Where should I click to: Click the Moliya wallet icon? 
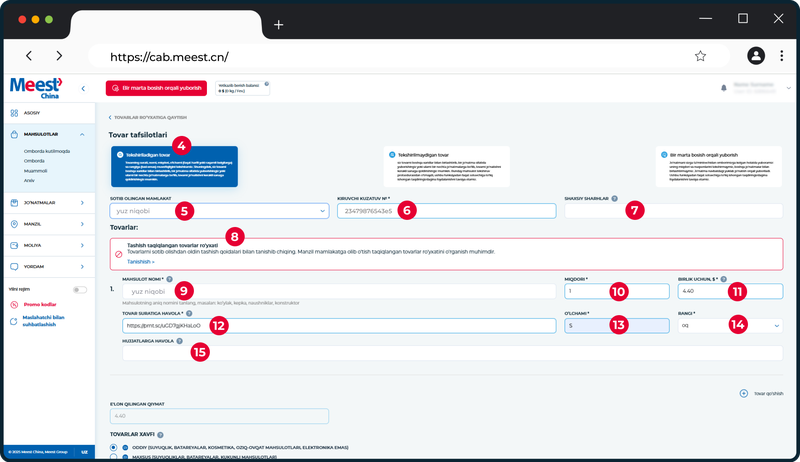click(x=14, y=245)
